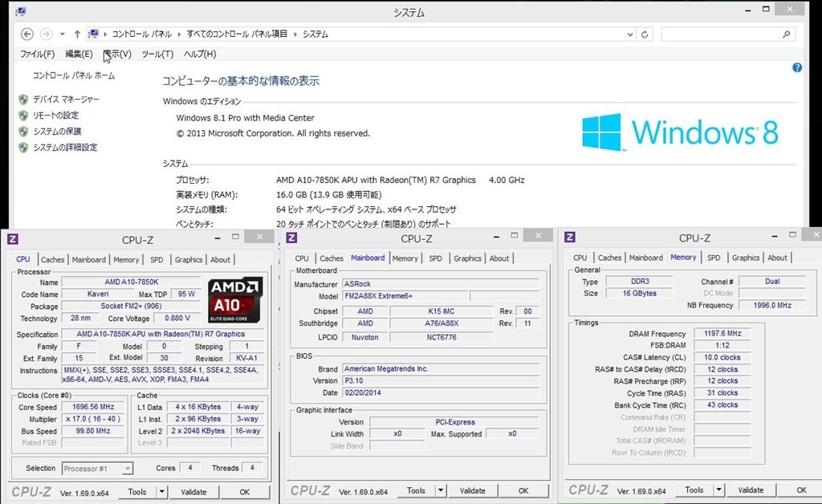Click the text "Windows 8.1 Pro with Media Center"
The height and width of the screenshot is (504, 822).
tap(246, 118)
